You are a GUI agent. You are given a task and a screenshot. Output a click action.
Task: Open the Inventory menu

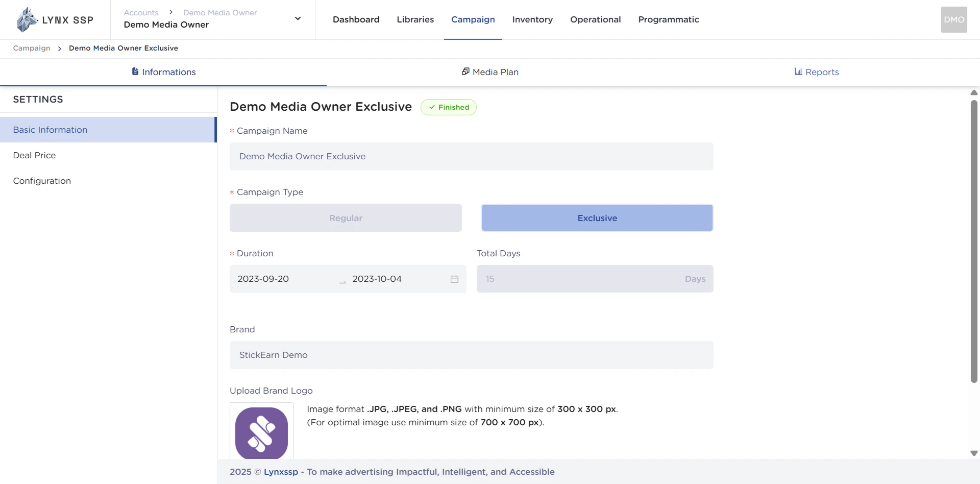click(x=532, y=19)
